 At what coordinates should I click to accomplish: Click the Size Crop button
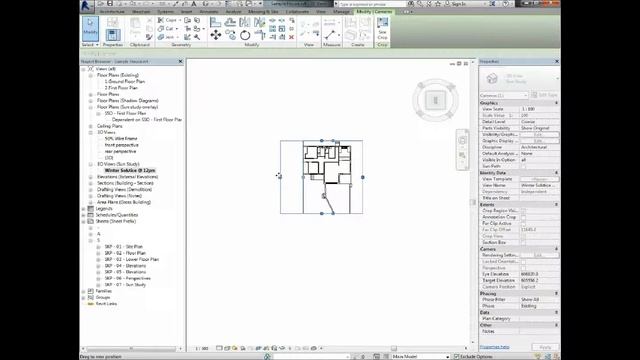point(382,29)
